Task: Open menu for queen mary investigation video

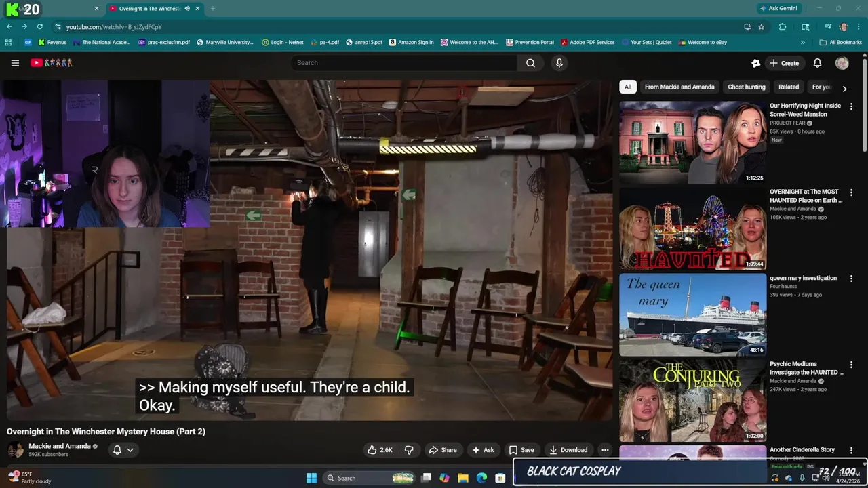Action: [851, 279]
